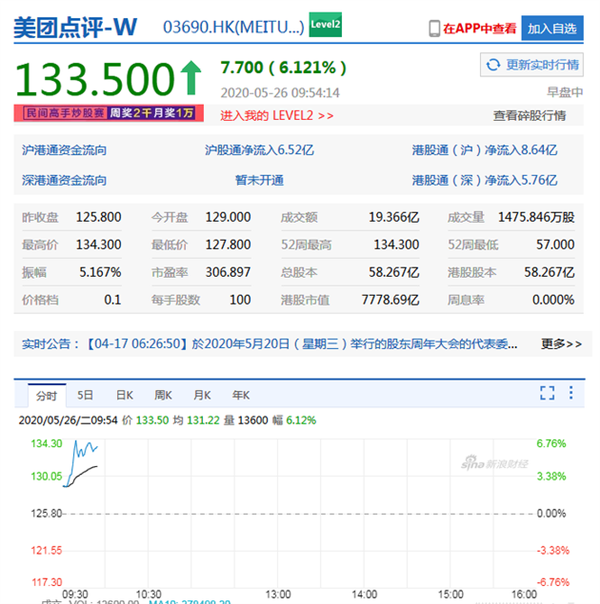Click the refresh icon in 更新实时行情

(493, 65)
